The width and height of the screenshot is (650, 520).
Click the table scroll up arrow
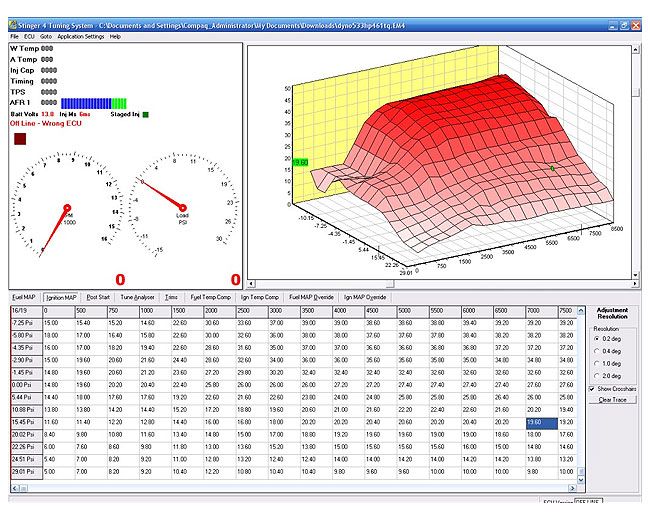point(581,311)
